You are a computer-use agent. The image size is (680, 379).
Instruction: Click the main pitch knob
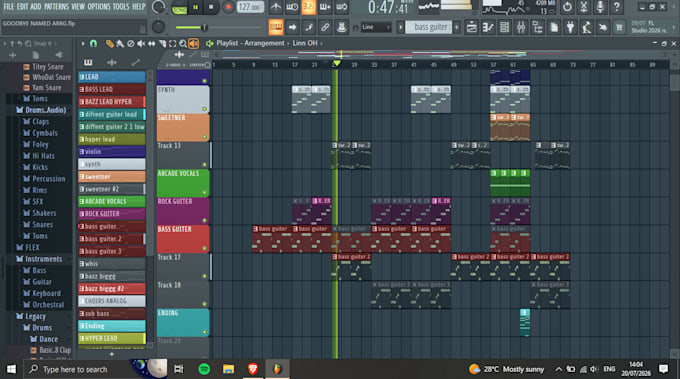(158, 27)
